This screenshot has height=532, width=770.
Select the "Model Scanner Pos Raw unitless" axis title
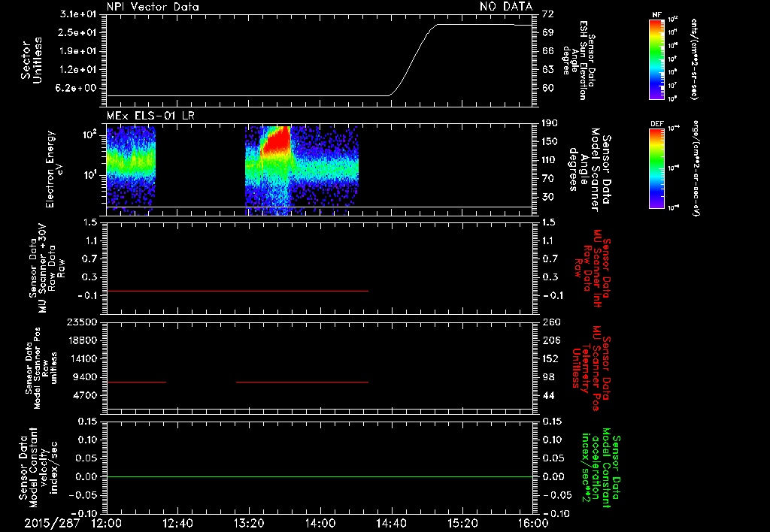pos(41,368)
